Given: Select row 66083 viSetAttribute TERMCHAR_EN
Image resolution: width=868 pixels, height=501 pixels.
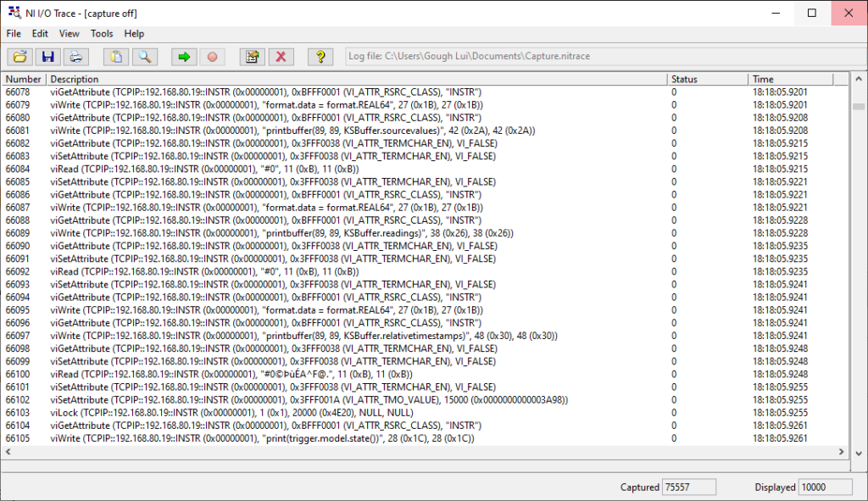Looking at the screenshot, I should (x=426, y=156).
